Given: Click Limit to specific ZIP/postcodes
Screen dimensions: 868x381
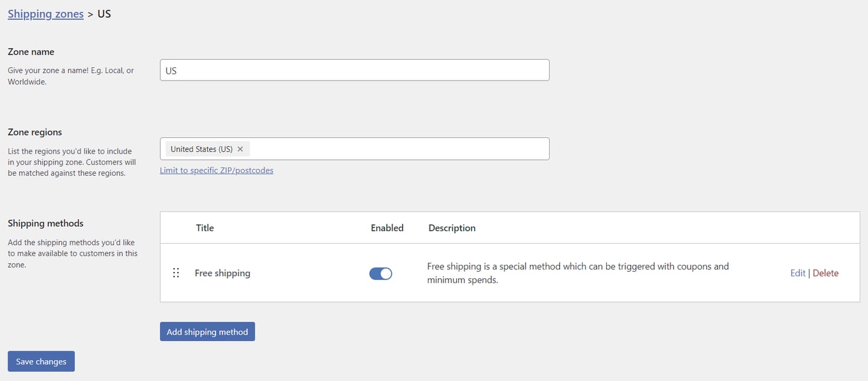Looking at the screenshot, I should [217, 170].
